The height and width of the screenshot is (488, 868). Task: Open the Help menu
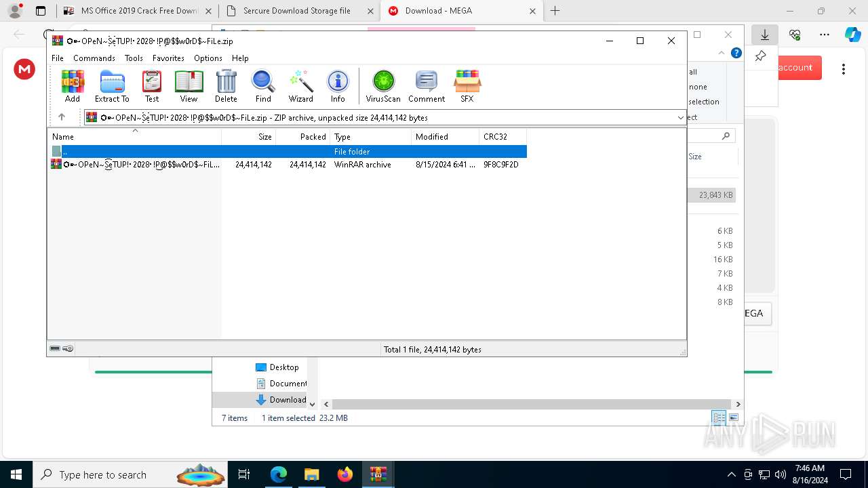(240, 58)
